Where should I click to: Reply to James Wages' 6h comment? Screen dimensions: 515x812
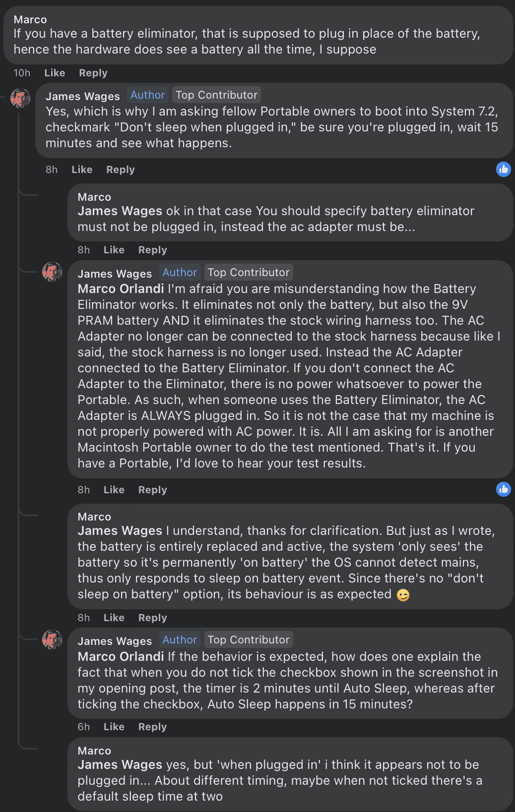(x=153, y=727)
